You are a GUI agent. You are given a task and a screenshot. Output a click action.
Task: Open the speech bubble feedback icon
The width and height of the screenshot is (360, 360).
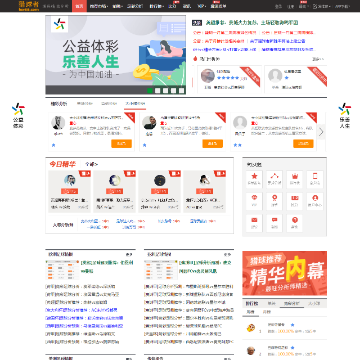click(x=274, y=223)
